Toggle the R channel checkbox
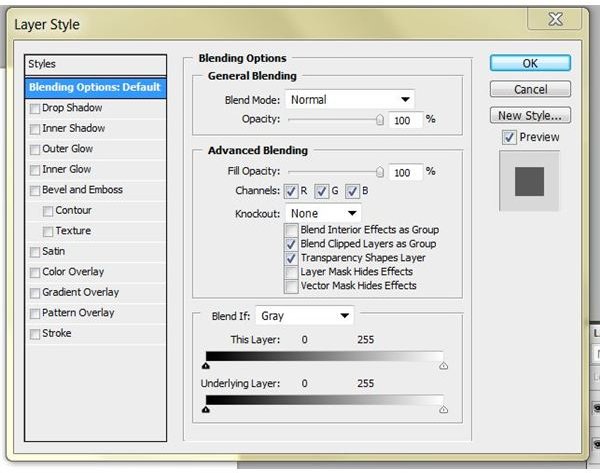 tap(291, 191)
